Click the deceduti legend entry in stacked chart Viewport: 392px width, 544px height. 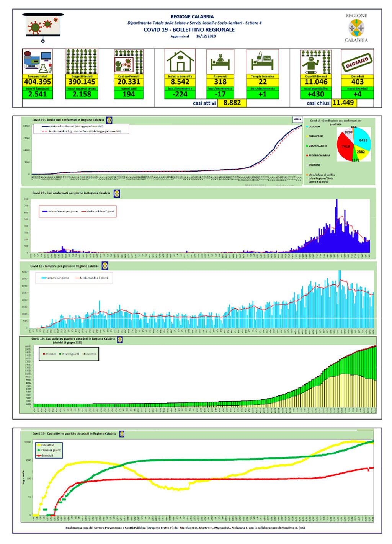tap(49, 354)
